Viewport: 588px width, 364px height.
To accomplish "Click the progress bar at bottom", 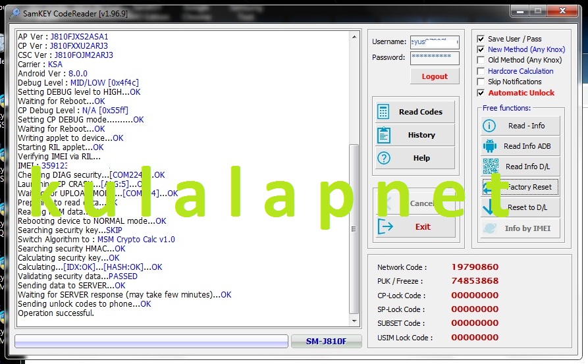I will tap(151, 341).
